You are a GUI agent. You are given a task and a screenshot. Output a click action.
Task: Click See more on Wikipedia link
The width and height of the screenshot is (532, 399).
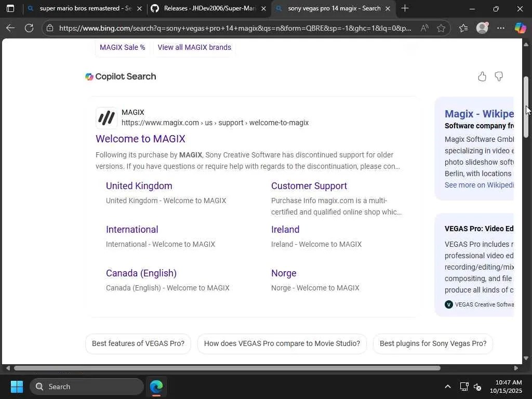pos(479,185)
